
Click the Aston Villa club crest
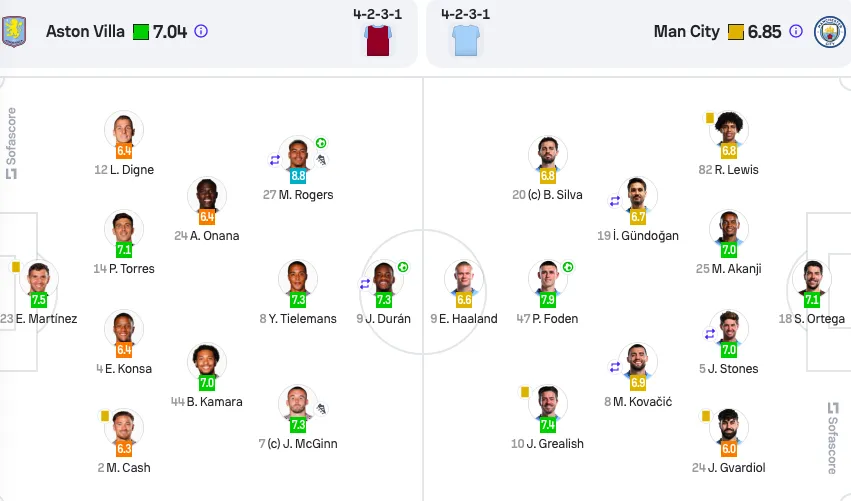[x=14, y=31]
